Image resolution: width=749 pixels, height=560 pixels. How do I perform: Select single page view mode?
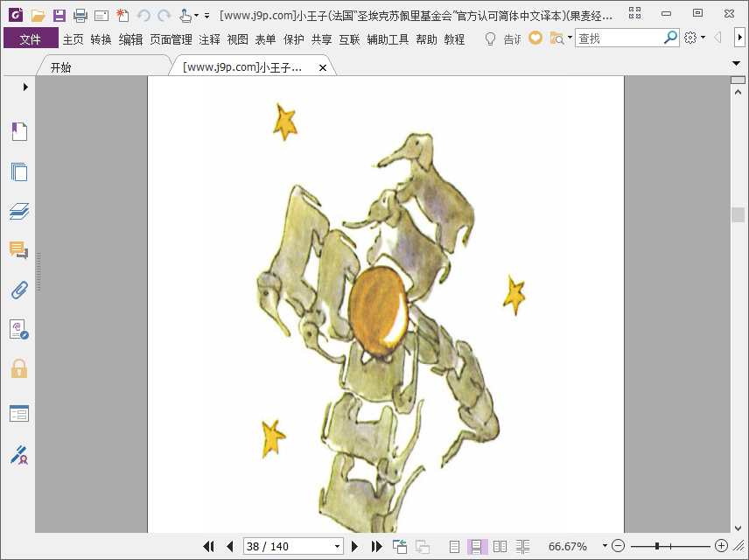coord(454,546)
